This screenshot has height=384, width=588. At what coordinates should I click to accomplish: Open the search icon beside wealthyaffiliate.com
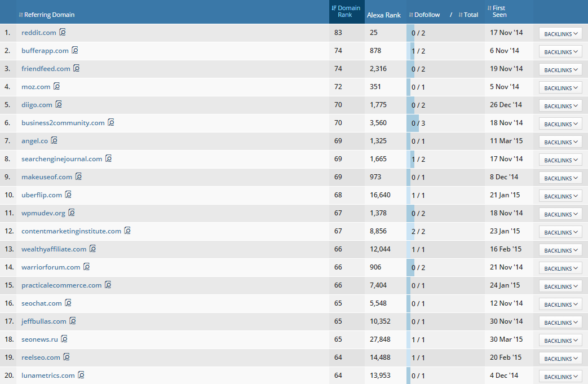(92, 249)
